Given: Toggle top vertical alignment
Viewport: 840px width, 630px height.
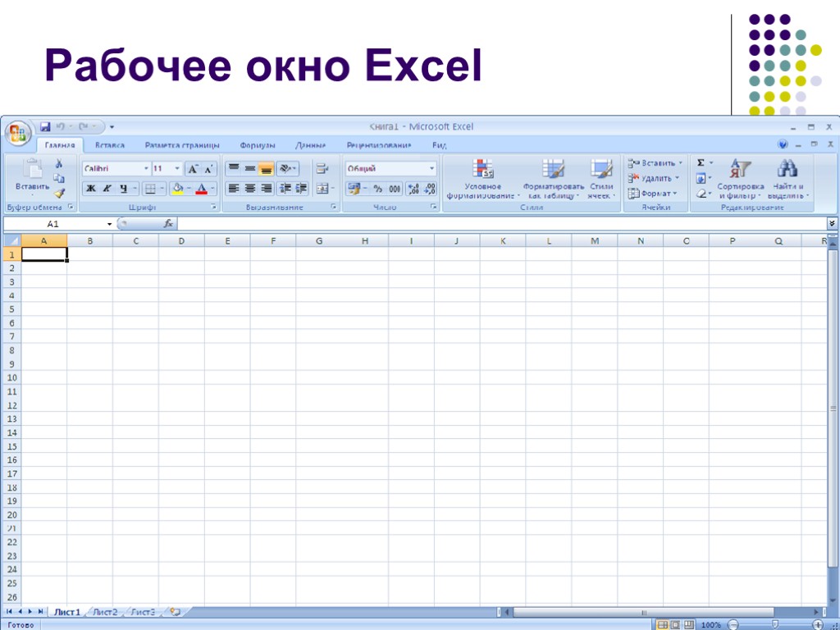Looking at the screenshot, I should [x=234, y=169].
